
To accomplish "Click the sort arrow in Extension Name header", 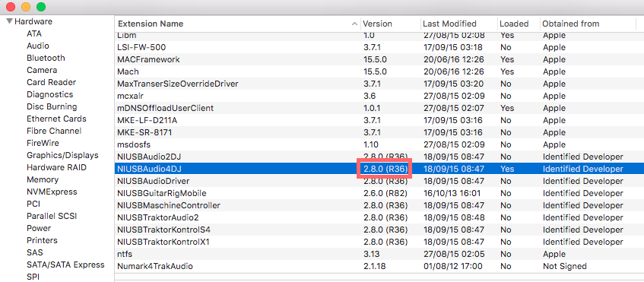I will point(354,24).
